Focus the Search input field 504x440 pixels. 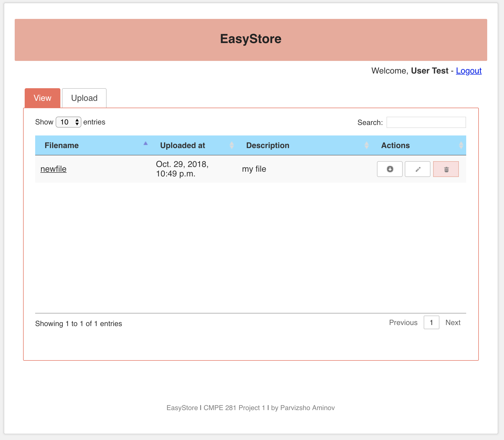426,122
